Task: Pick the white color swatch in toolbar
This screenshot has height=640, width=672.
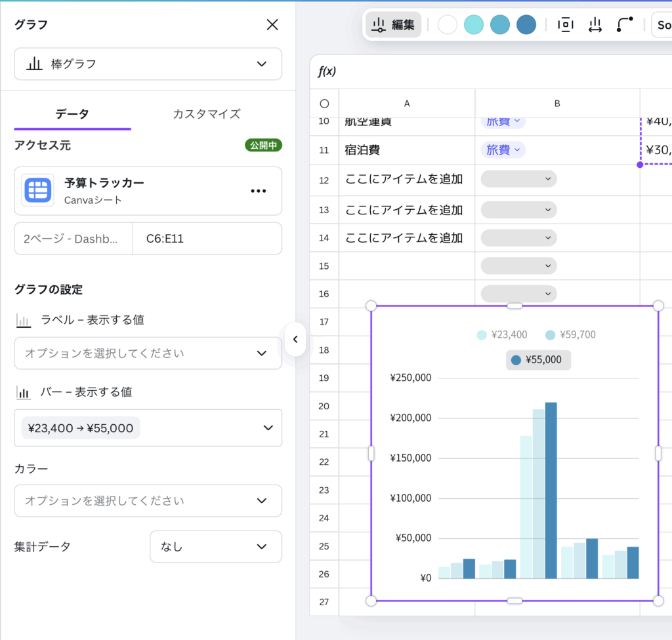Action: (448, 24)
